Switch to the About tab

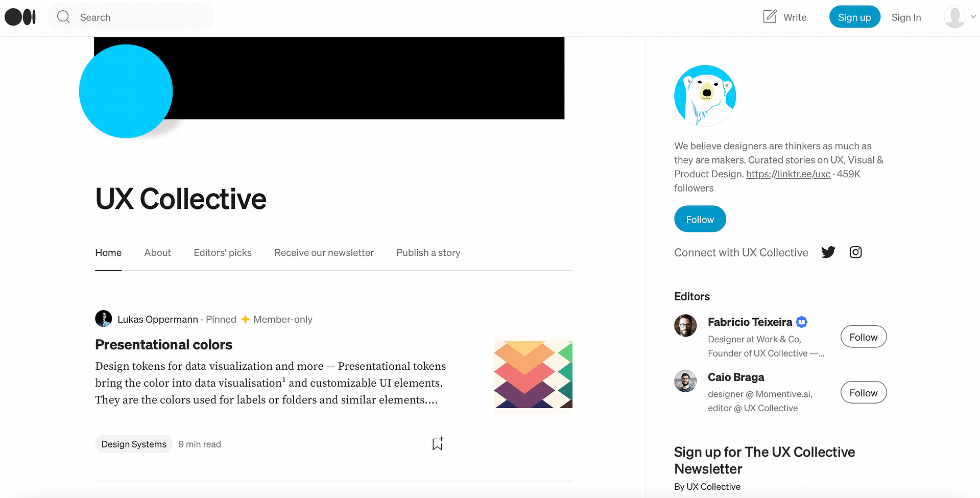coord(157,252)
